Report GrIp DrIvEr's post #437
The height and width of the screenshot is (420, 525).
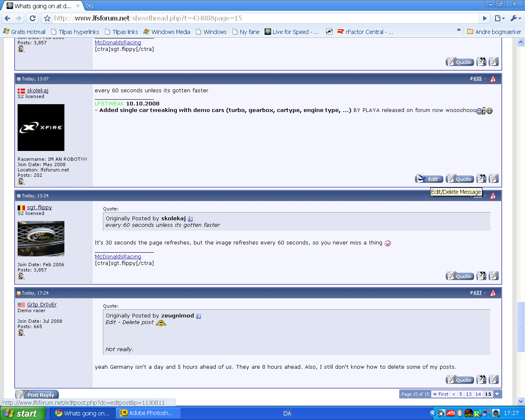pos(493,293)
